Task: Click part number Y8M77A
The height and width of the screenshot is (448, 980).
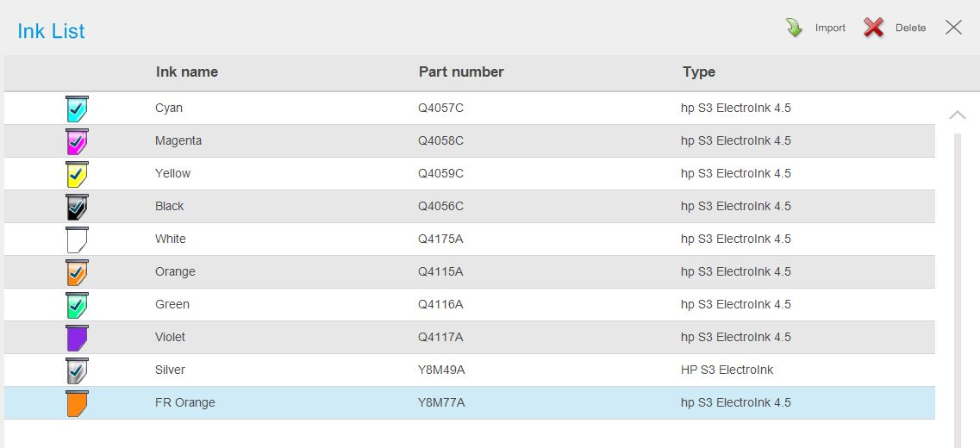Action: pos(441,402)
